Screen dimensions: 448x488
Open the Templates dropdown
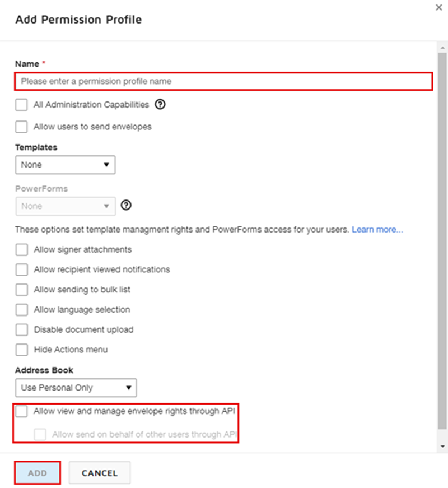pos(65,165)
